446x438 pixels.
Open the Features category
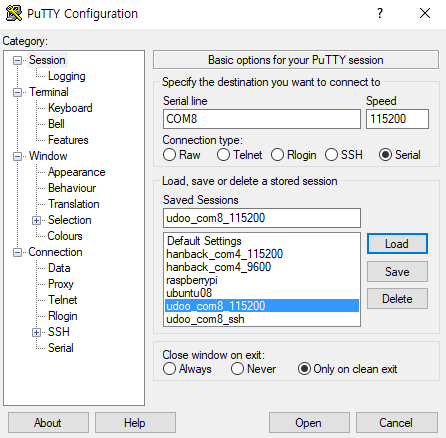point(68,140)
